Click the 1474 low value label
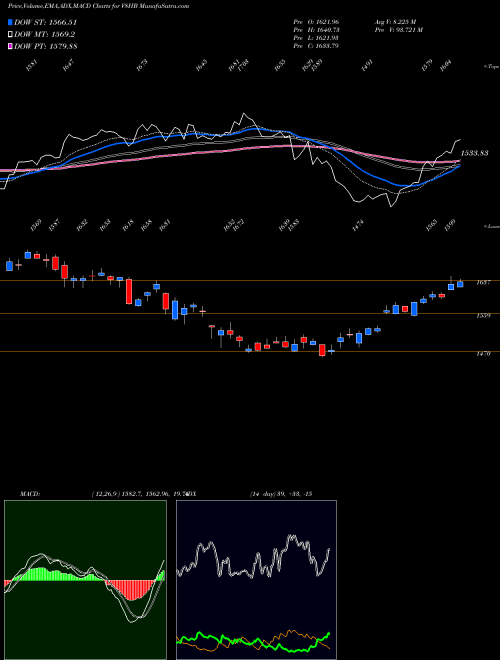The image size is (500, 660). click(x=358, y=226)
